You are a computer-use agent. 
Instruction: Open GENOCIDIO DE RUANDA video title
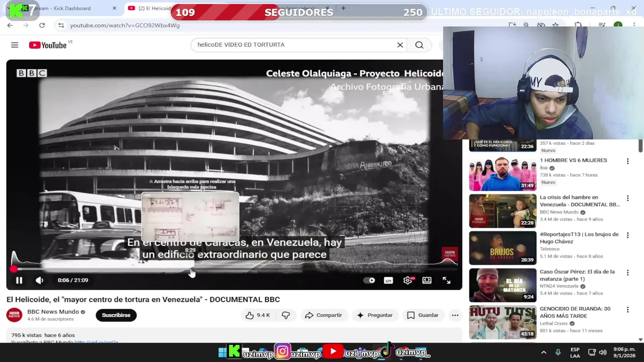click(x=576, y=312)
